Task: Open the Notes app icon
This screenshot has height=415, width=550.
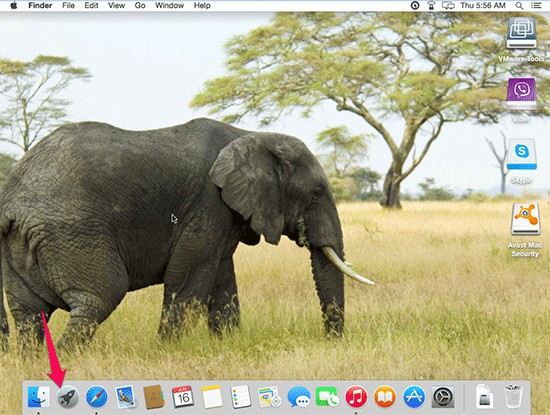Action: (x=212, y=397)
